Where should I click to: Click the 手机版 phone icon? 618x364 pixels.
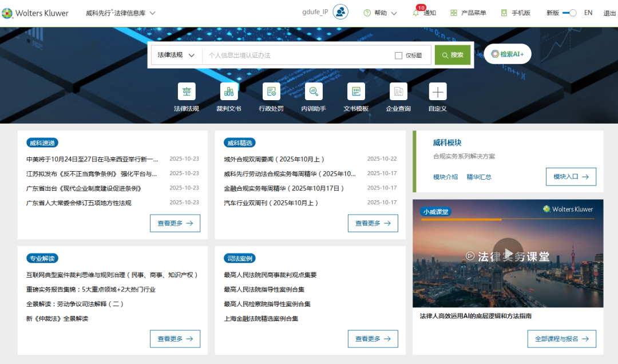click(504, 13)
